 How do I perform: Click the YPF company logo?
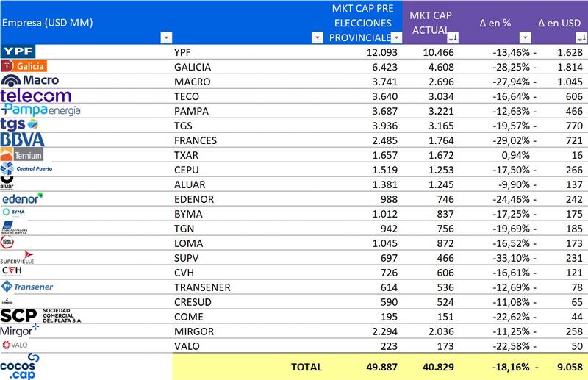[18, 51]
